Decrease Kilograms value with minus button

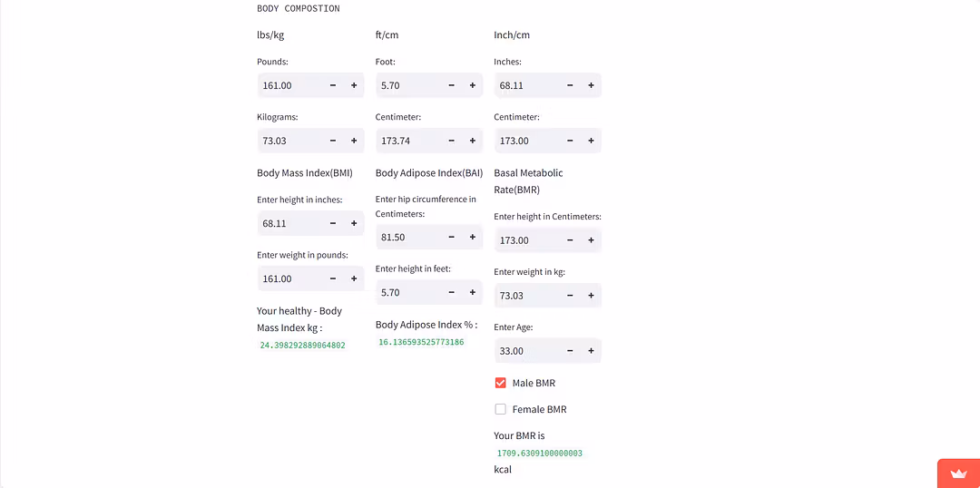(333, 141)
